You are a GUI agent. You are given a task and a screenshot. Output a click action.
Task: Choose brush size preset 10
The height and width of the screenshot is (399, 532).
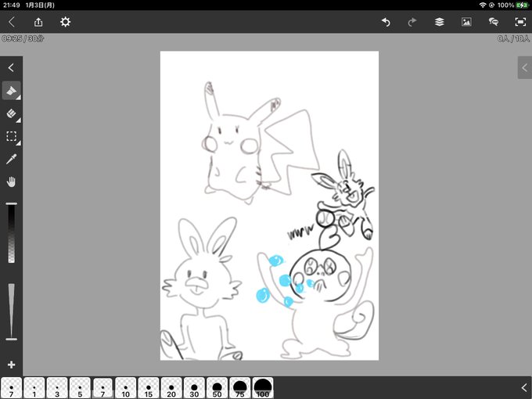(125, 388)
